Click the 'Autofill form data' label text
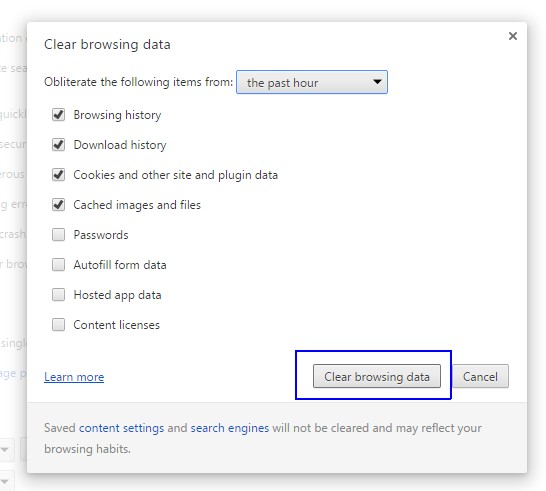546x491 pixels. pos(120,265)
